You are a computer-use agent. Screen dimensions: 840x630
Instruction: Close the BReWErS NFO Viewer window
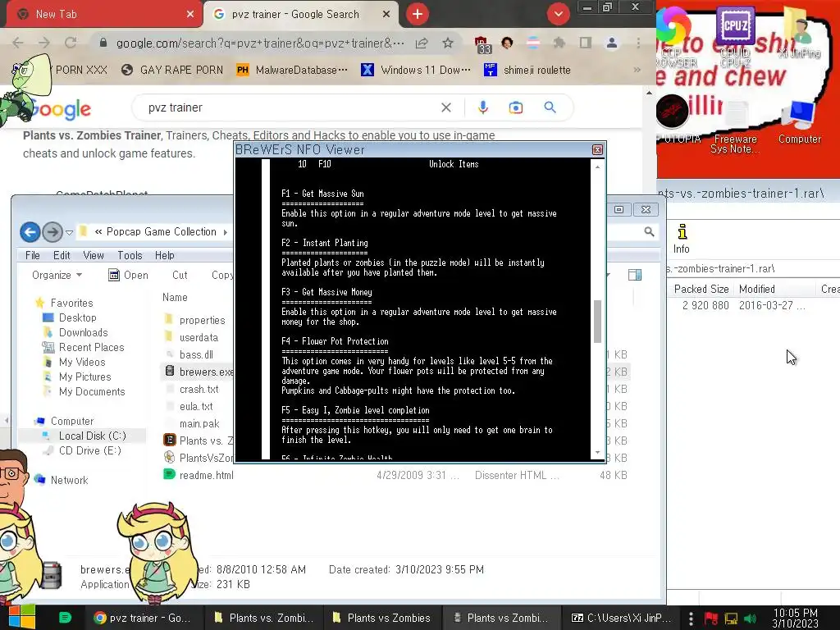597,149
